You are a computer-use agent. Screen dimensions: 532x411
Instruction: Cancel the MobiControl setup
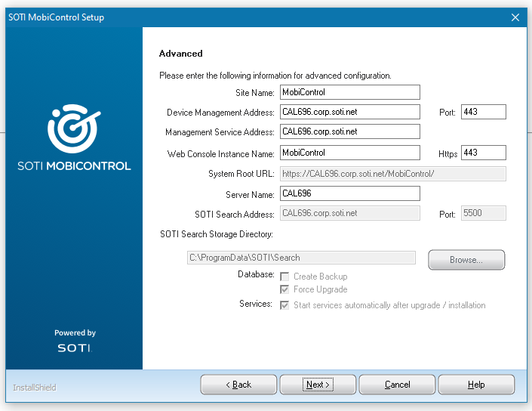point(397,385)
